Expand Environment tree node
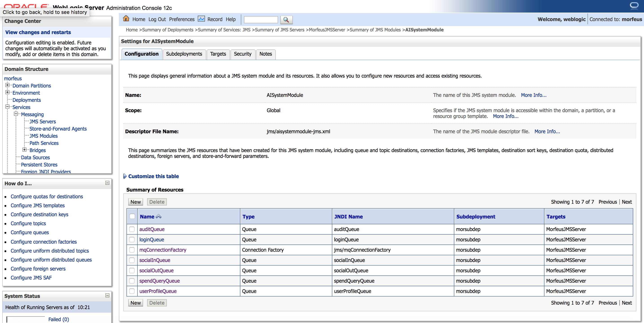The width and height of the screenshot is (644, 323). [x=7, y=92]
